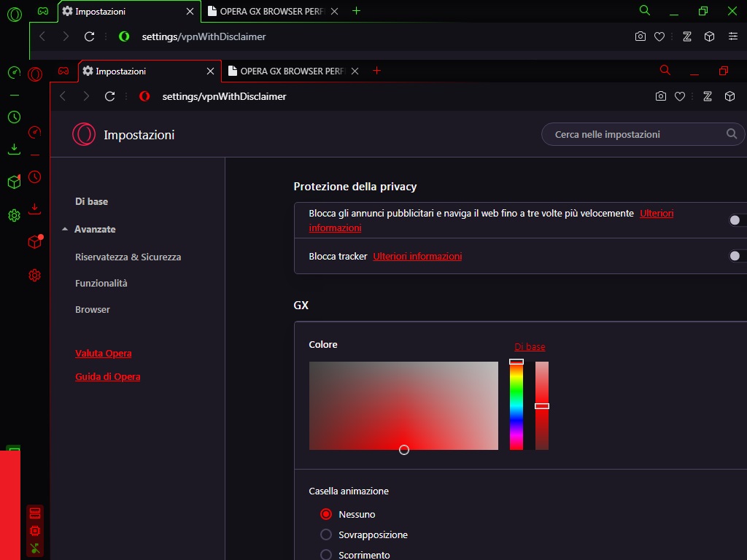Open the Valuta Opera link
The height and width of the screenshot is (560, 747).
point(104,354)
